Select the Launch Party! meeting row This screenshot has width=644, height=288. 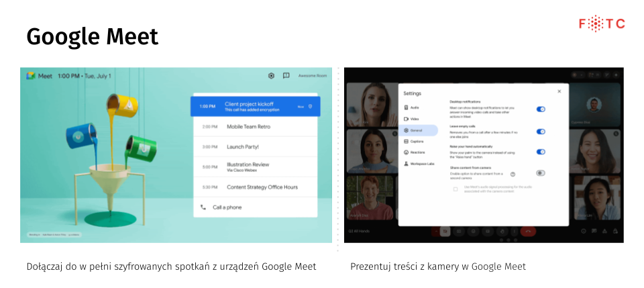click(x=255, y=146)
